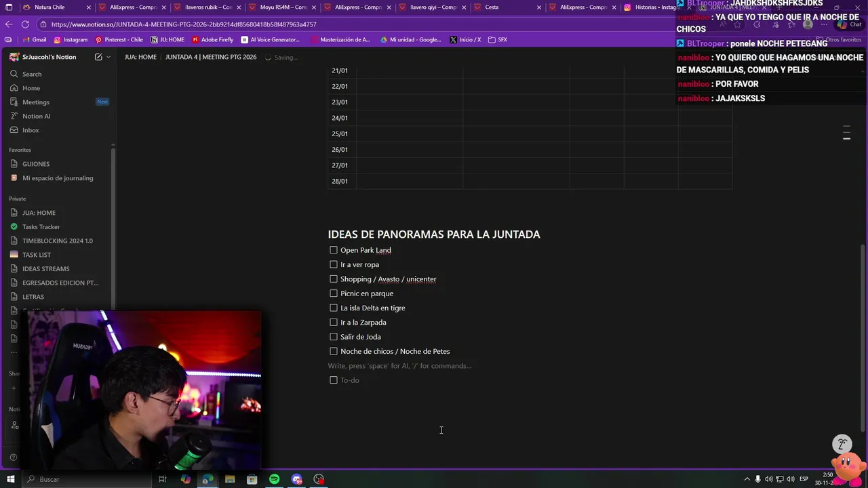The image size is (868, 488).
Task: Open the Inicio / X bookmark
Action: tap(465, 39)
